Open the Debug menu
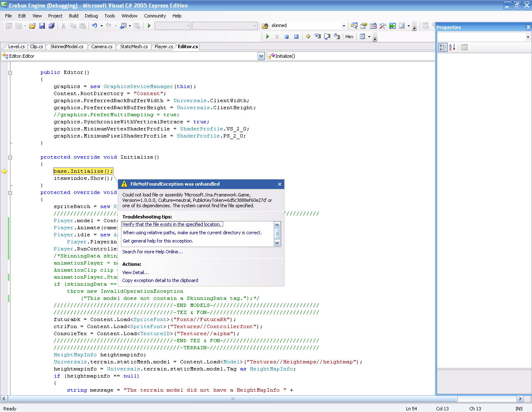Screen dimensions: 532x412 pyautogui.click(x=91, y=16)
